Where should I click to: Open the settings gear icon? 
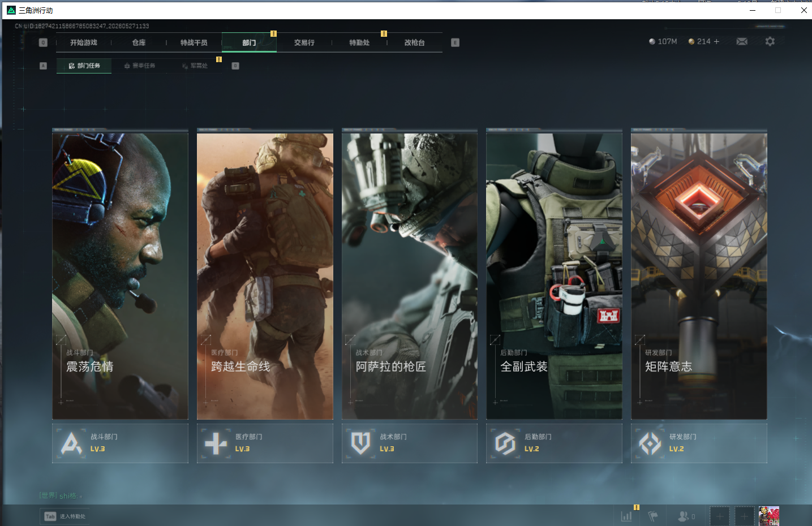click(x=770, y=41)
